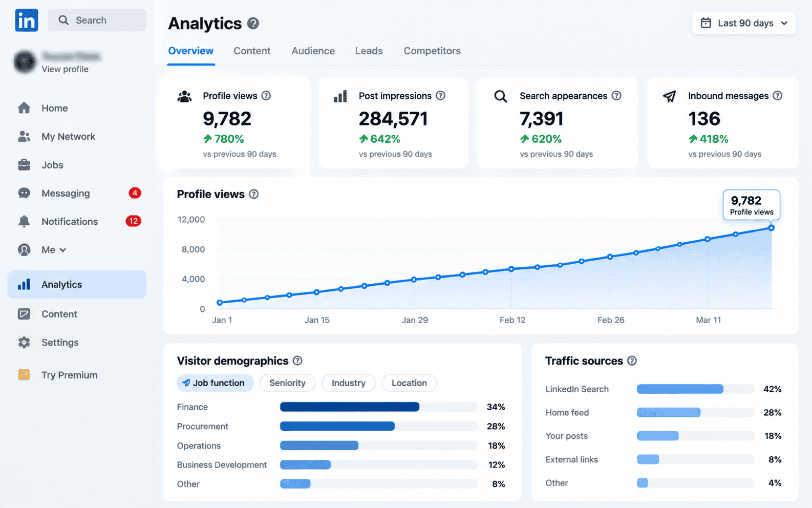The width and height of the screenshot is (812, 508).
Task: Click the help icon next to Search appearances
Action: 616,96
